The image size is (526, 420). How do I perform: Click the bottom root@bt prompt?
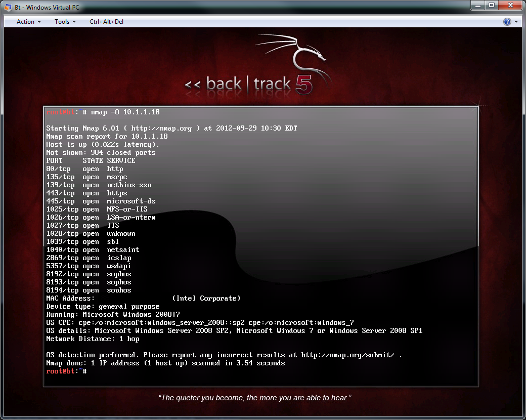(66, 371)
